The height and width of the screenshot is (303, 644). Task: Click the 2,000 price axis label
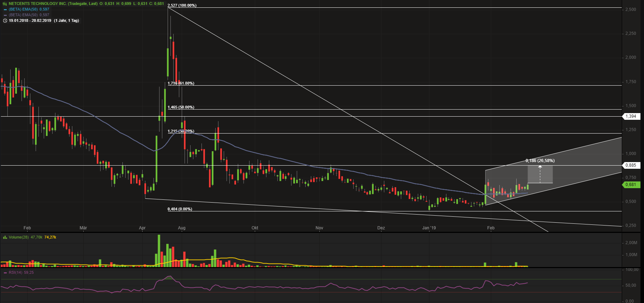[631, 57]
